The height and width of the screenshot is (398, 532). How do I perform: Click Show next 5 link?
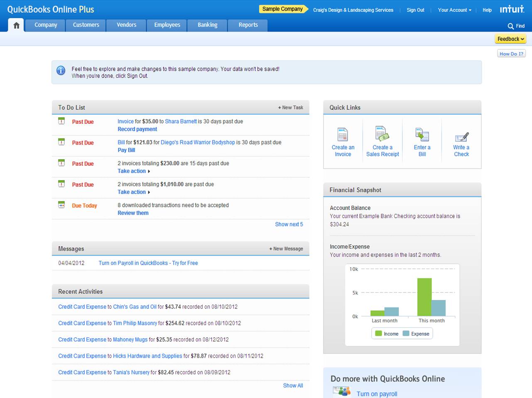[289, 224]
